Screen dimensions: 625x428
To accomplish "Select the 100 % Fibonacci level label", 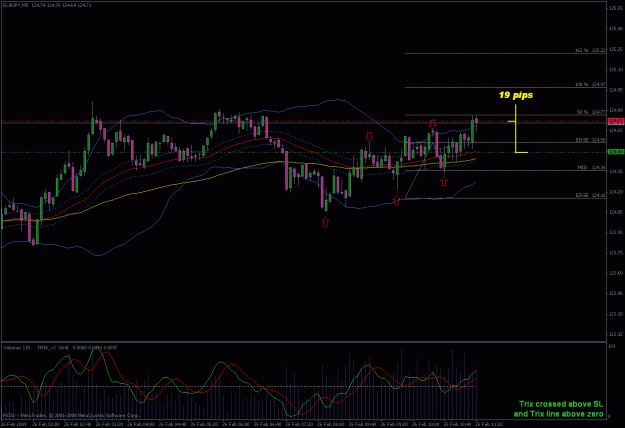I will point(590,84).
